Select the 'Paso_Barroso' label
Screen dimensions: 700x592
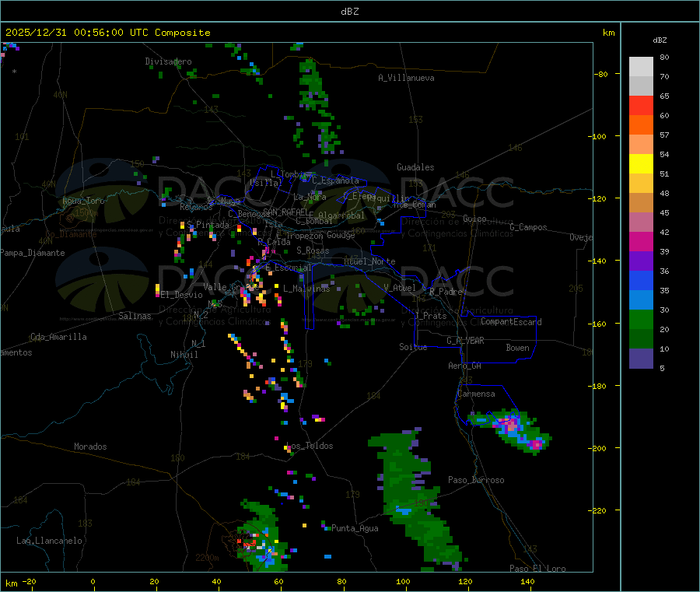click(x=476, y=480)
